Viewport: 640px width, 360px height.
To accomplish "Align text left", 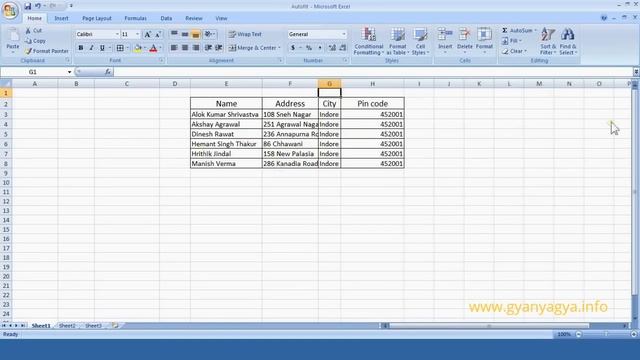I will (x=174, y=48).
